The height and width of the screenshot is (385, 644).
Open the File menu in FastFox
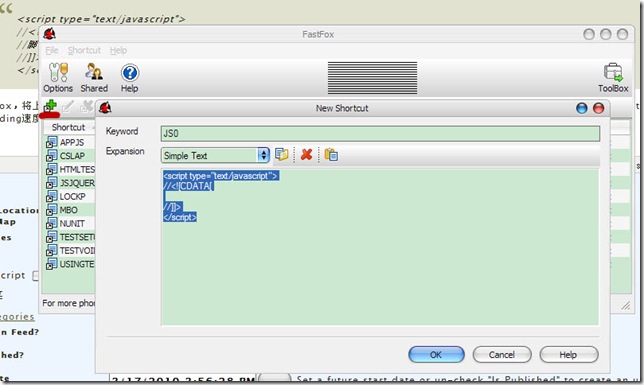click(x=52, y=50)
